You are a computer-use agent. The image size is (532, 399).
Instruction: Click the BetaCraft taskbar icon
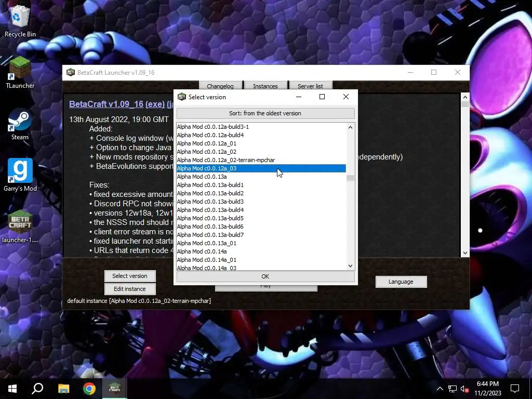115,389
